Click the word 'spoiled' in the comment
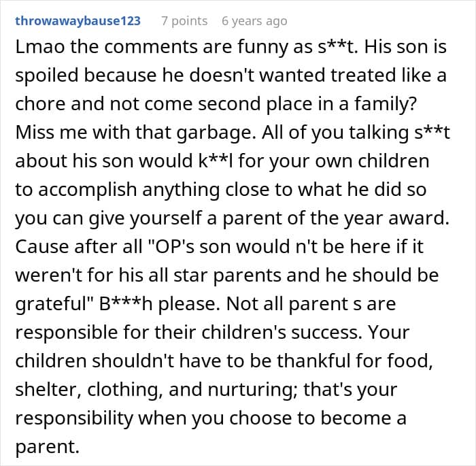 (47, 76)
